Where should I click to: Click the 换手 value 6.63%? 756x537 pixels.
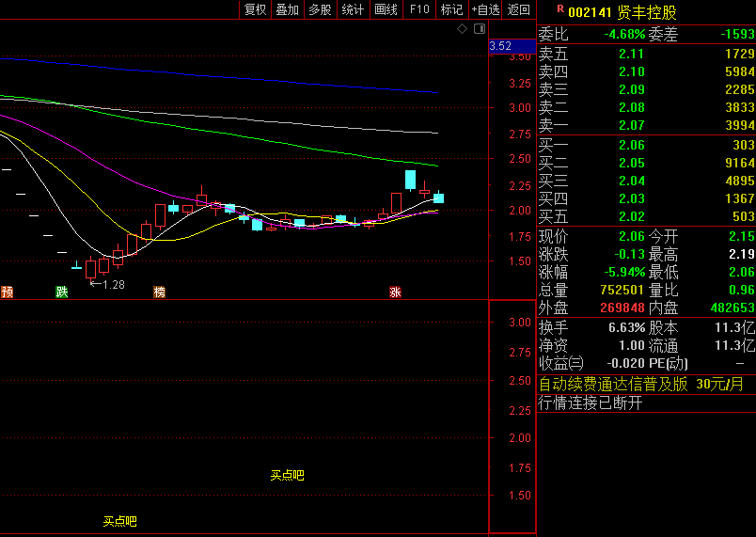627,328
